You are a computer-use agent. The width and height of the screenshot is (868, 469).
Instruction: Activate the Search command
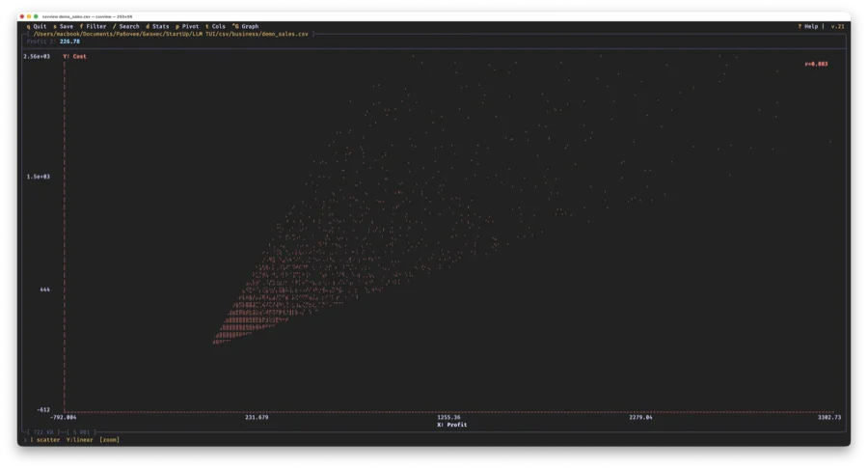pyautogui.click(x=126, y=26)
